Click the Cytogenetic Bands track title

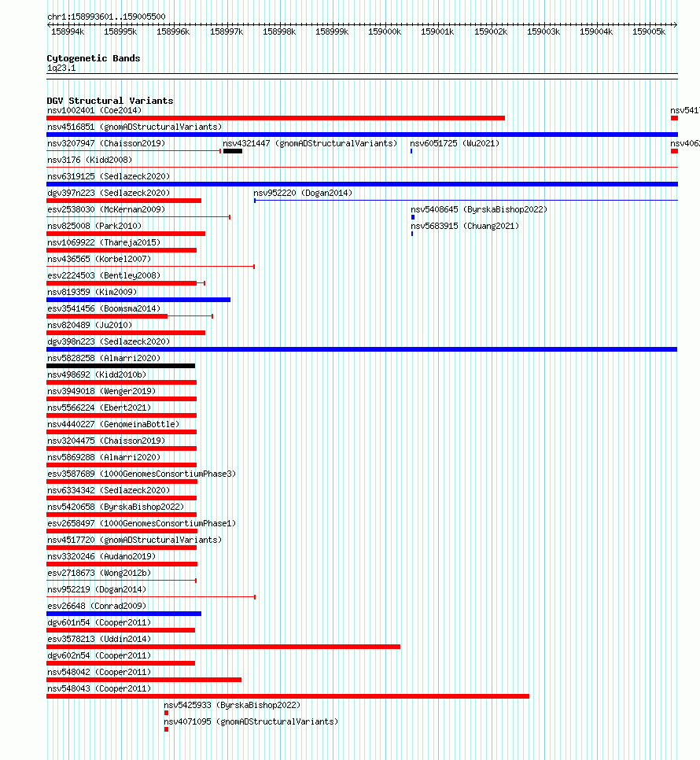tap(94, 58)
